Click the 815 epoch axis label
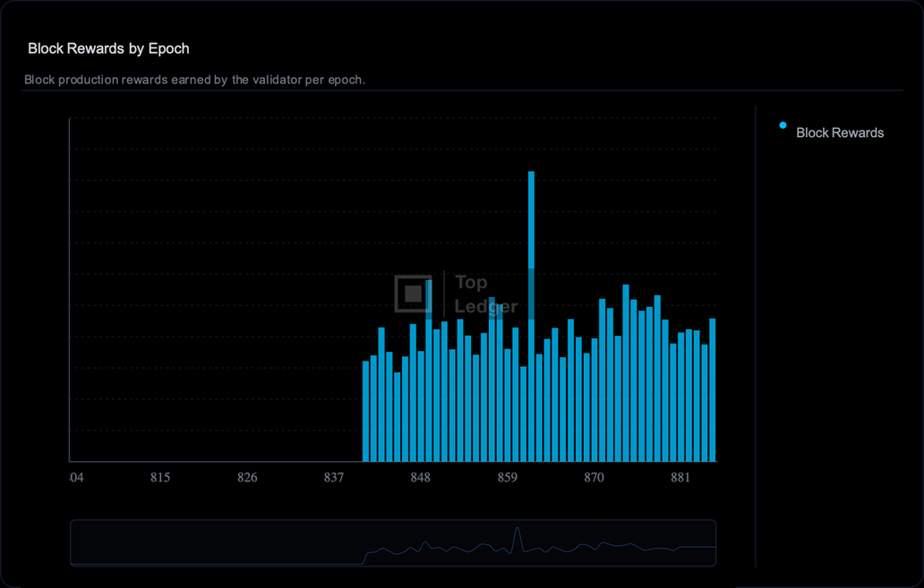 (160, 478)
